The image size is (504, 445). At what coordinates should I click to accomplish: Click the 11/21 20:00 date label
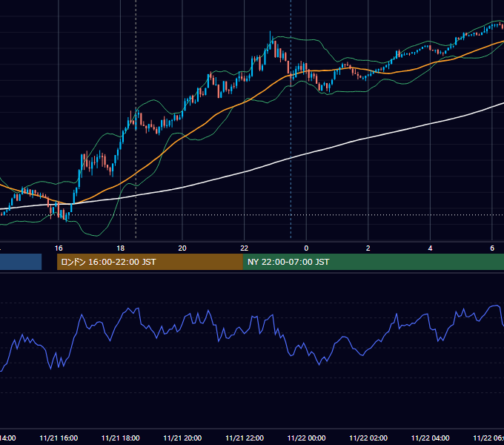click(182, 438)
